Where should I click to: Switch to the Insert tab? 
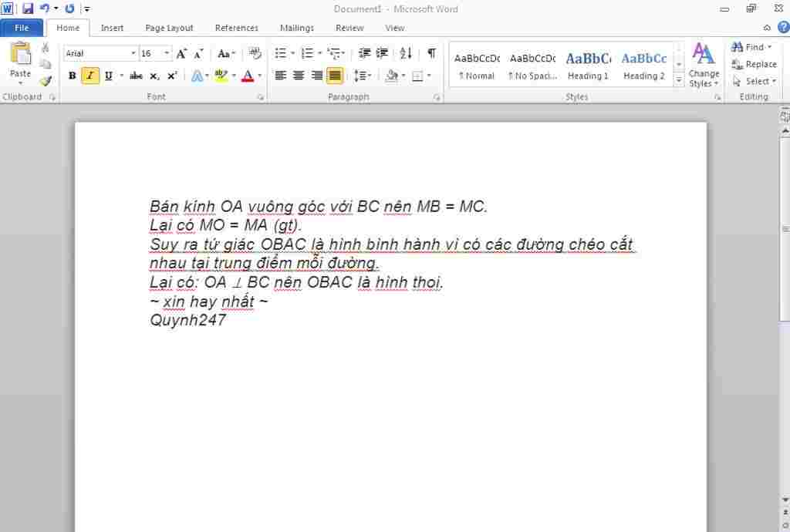[112, 28]
